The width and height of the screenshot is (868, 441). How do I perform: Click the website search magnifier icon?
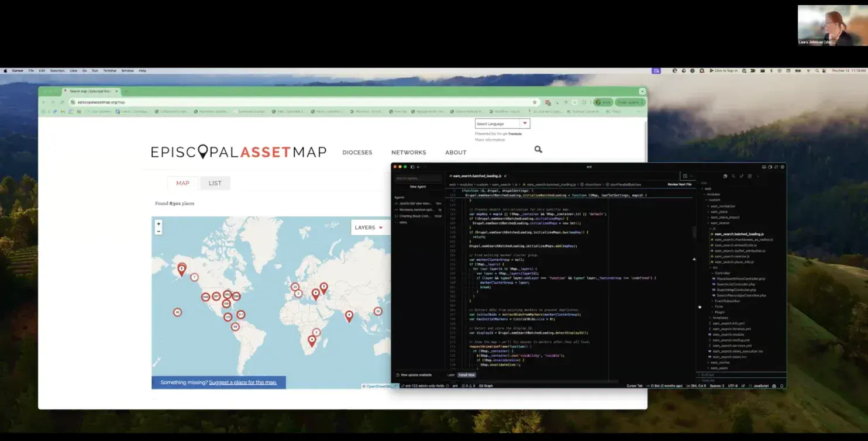coord(538,150)
